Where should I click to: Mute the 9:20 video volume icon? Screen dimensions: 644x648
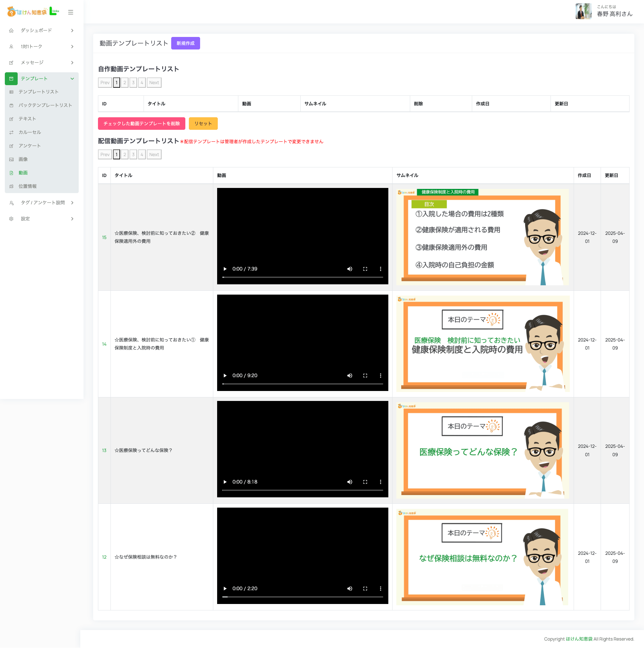(349, 376)
